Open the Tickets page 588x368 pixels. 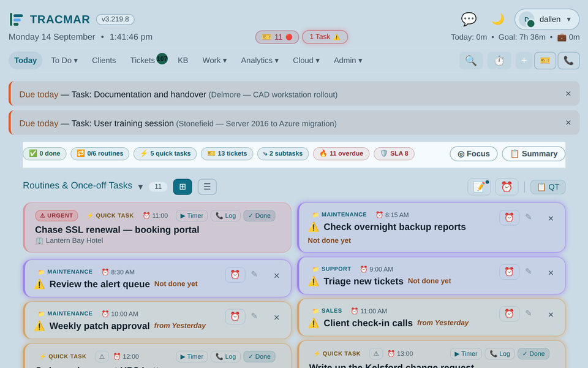coord(143,61)
